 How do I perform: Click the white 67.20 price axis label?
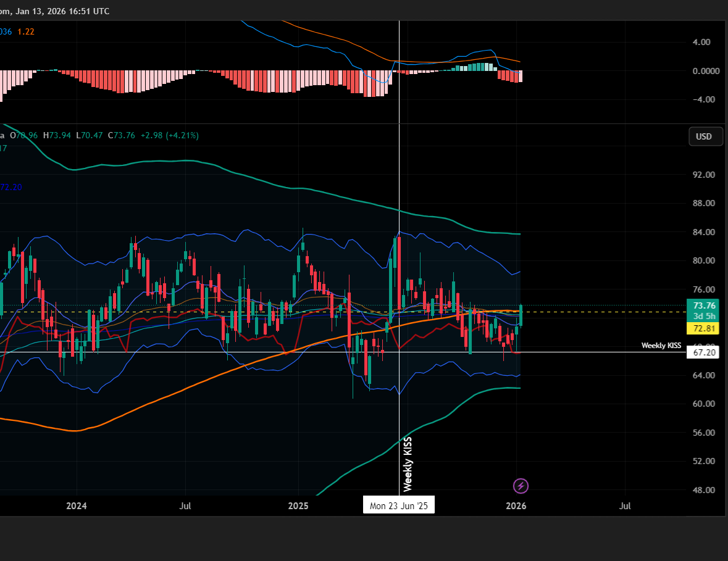tap(704, 352)
